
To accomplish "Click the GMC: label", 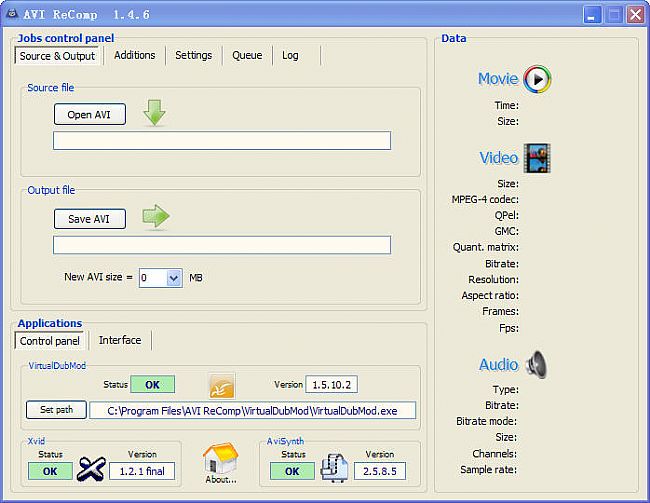I will tap(507, 231).
